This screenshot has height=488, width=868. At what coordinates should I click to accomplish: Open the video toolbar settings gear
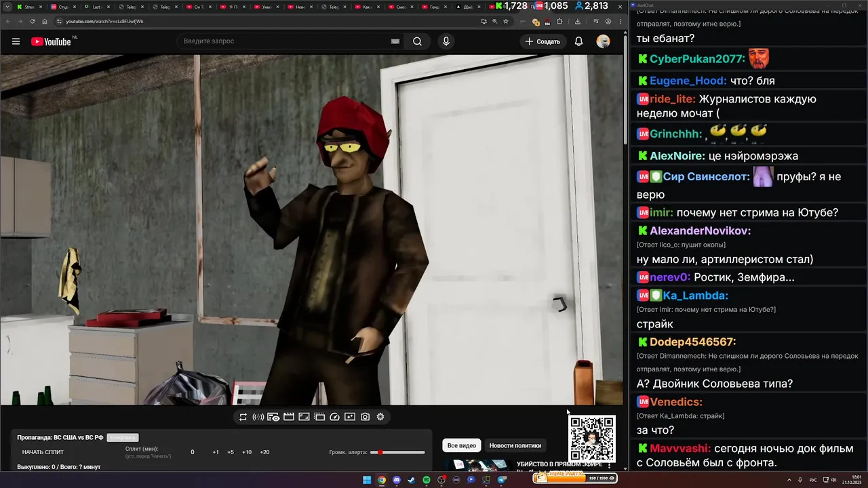click(380, 417)
